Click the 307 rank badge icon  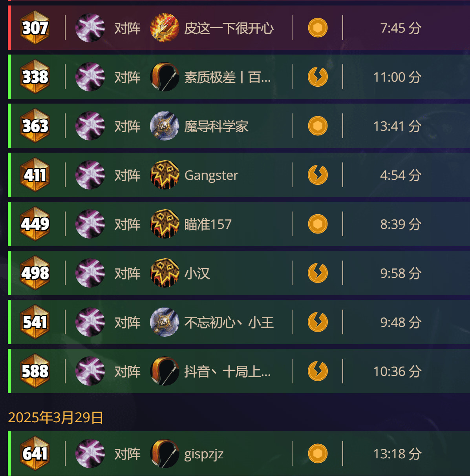[x=35, y=28]
